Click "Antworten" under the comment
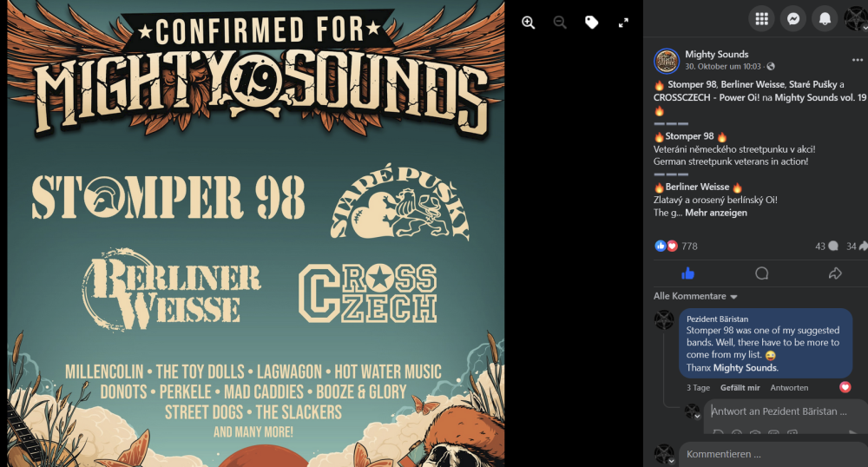Screen dimensions: 868x467 pyautogui.click(x=789, y=387)
